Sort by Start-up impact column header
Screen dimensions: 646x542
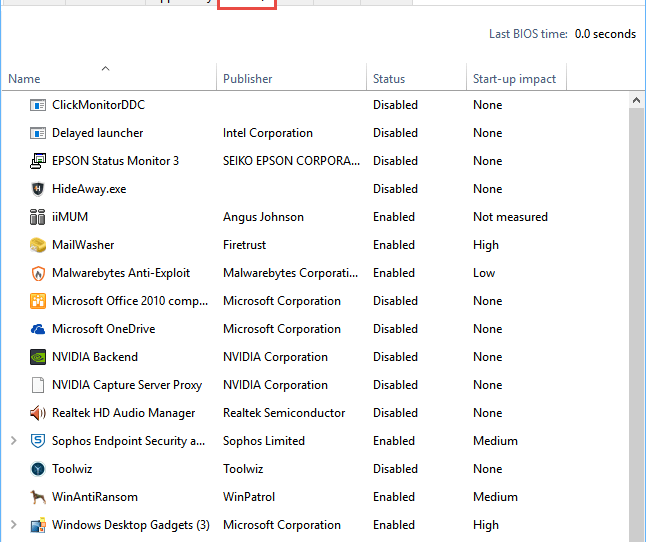514,79
